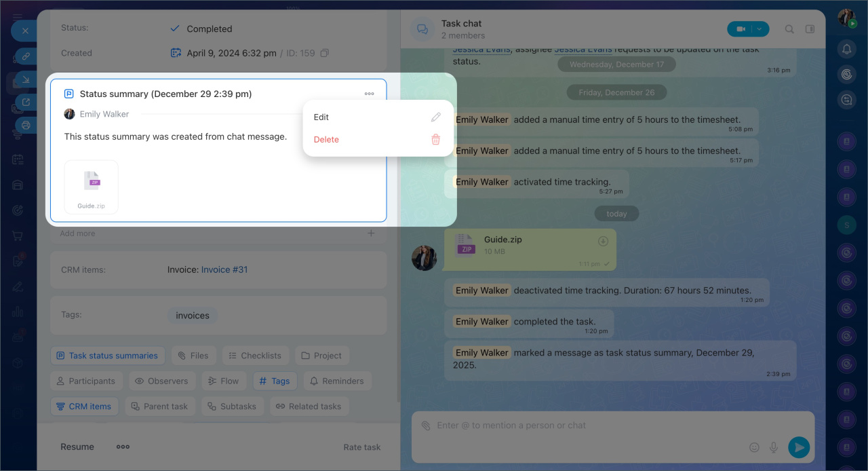The width and height of the screenshot is (868, 471).
Task: Send the chat message with arrow button
Action: [x=799, y=447]
